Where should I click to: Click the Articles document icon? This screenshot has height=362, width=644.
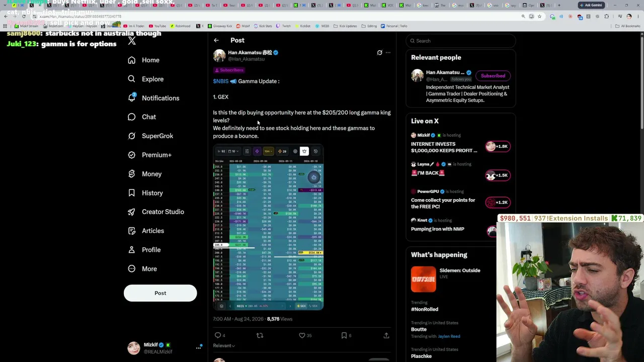coord(132,231)
